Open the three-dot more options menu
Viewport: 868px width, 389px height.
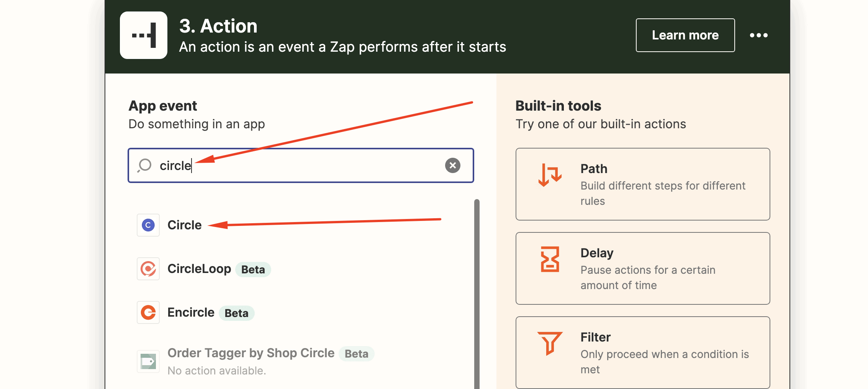coord(758,35)
